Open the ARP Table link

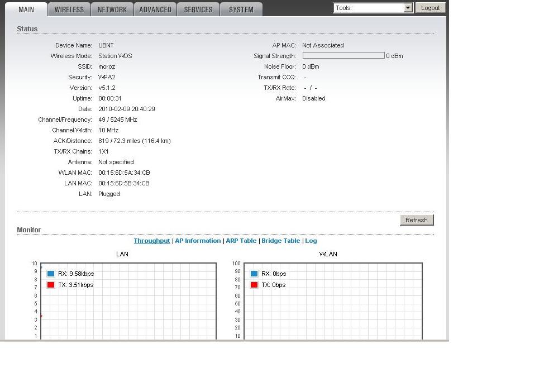241,241
